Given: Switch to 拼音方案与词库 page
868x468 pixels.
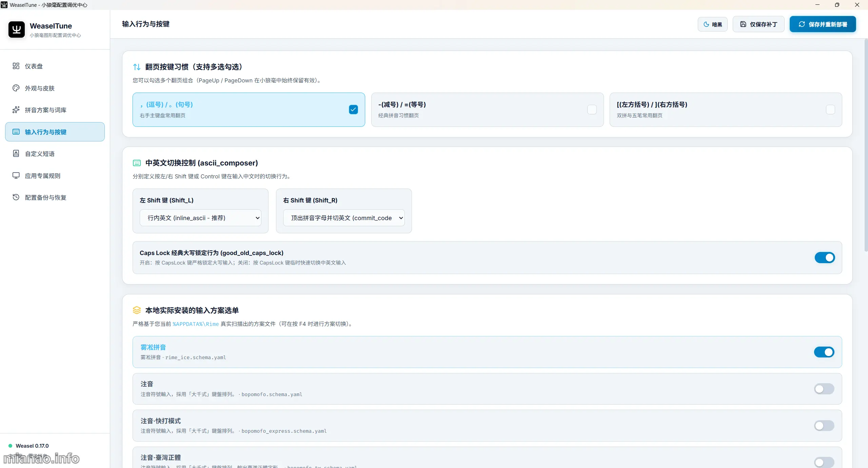Looking at the screenshot, I should point(55,110).
